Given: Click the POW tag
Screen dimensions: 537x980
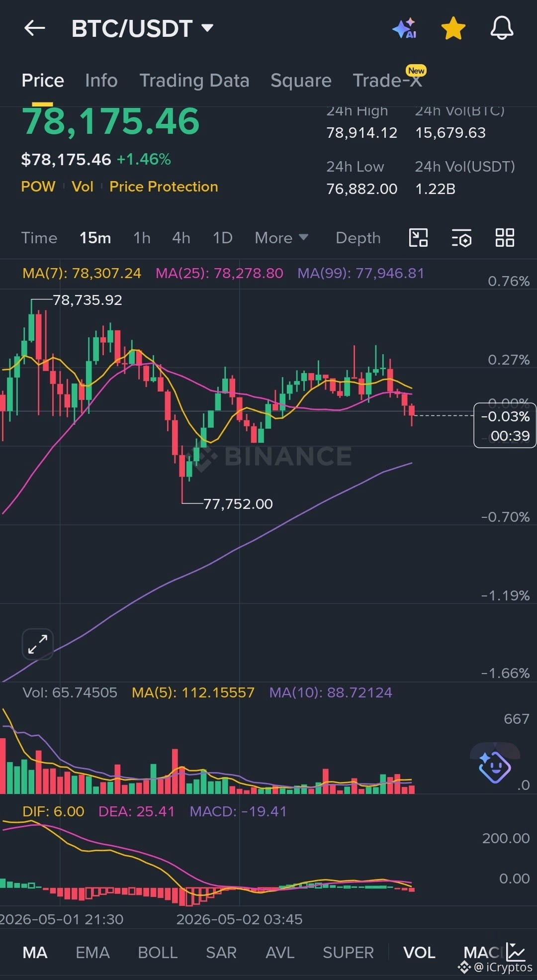Looking at the screenshot, I should tap(38, 187).
